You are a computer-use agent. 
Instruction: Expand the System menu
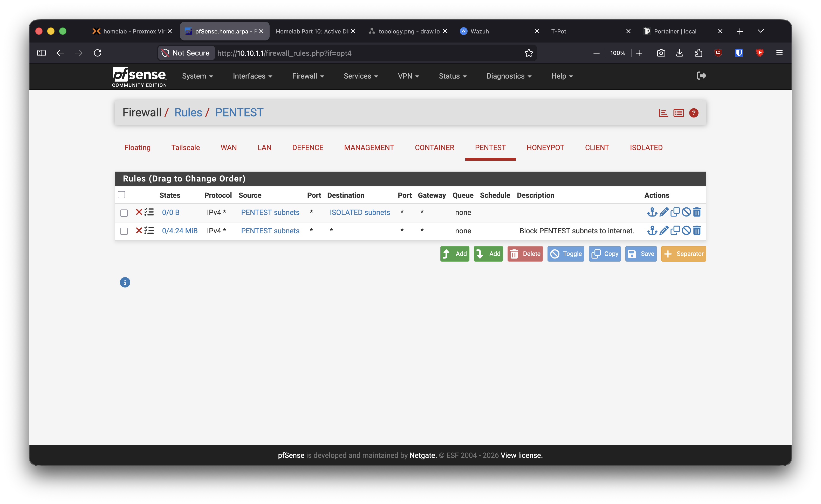[197, 76]
